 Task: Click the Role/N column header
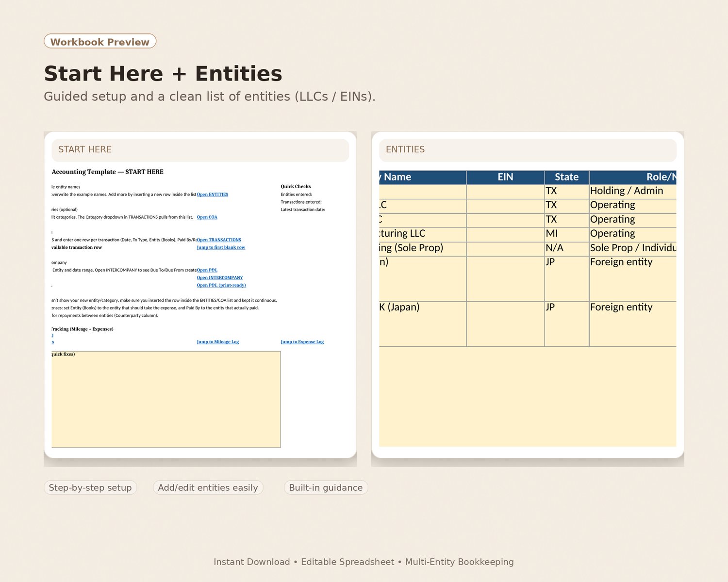[633, 177]
